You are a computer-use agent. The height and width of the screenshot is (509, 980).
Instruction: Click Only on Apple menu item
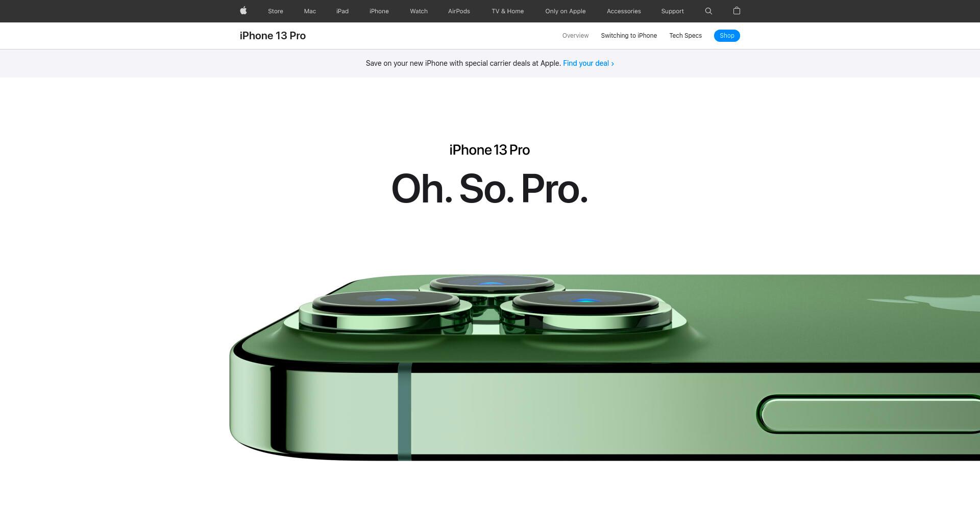[566, 11]
